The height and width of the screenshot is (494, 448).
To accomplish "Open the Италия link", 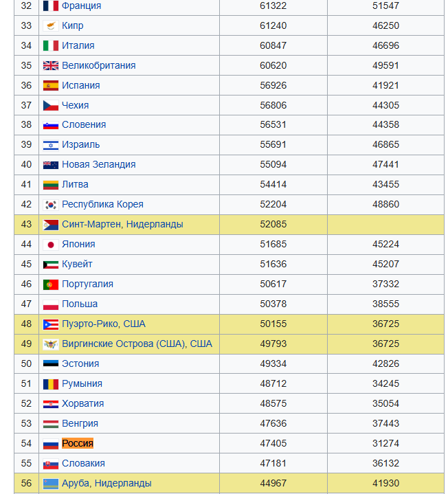I will (x=78, y=45).
